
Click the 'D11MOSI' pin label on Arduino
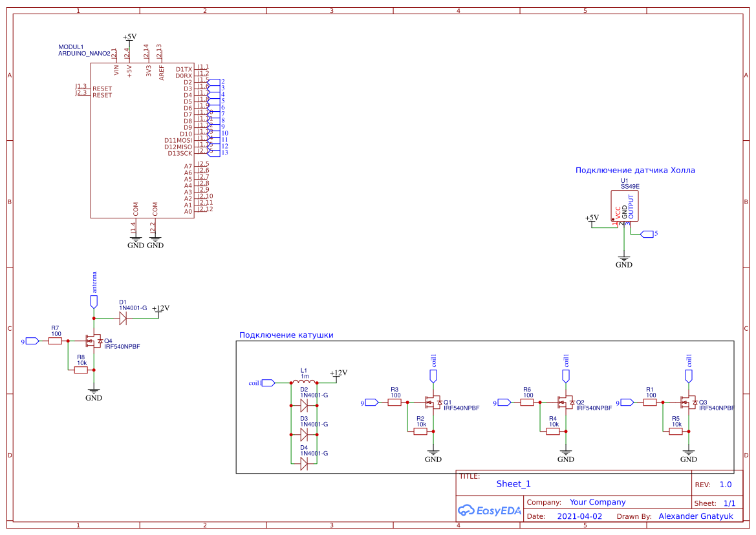click(x=178, y=141)
